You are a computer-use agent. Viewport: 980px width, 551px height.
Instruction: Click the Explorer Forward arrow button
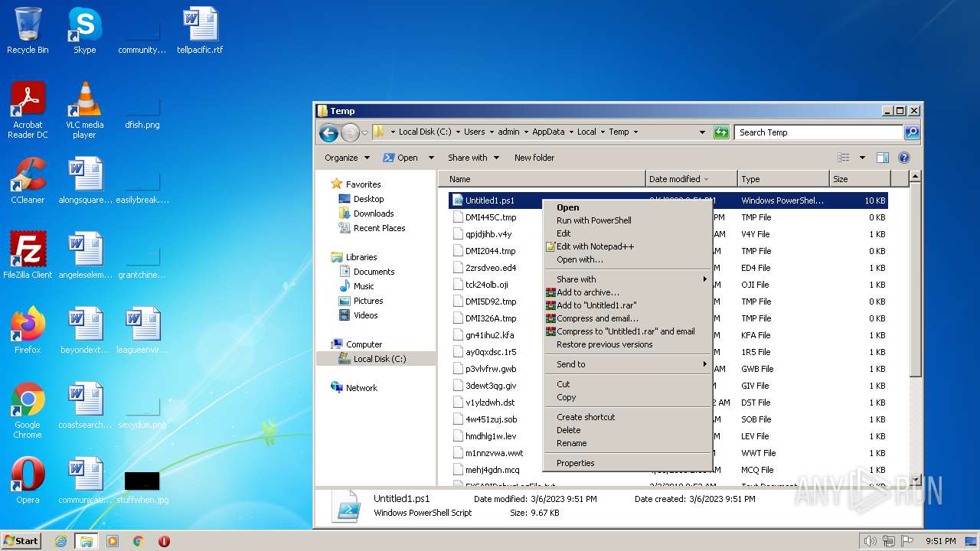[350, 132]
